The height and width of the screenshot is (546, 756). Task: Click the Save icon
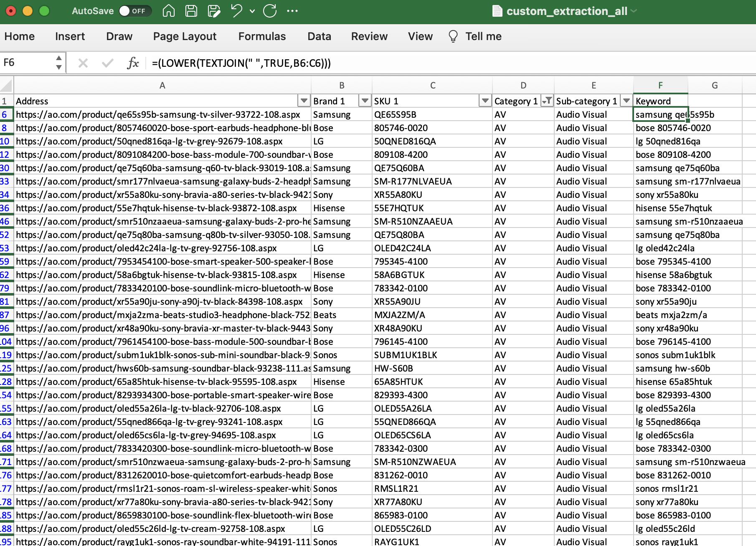(x=191, y=11)
